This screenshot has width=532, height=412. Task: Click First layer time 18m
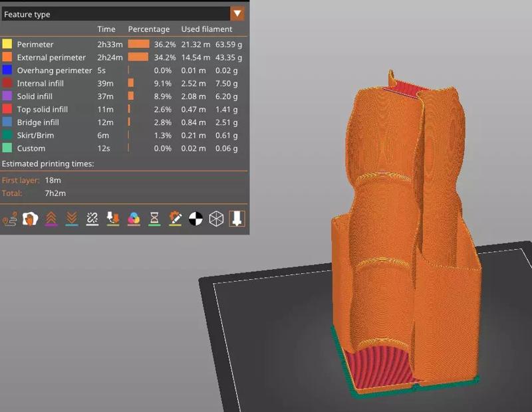pyautogui.click(x=53, y=180)
